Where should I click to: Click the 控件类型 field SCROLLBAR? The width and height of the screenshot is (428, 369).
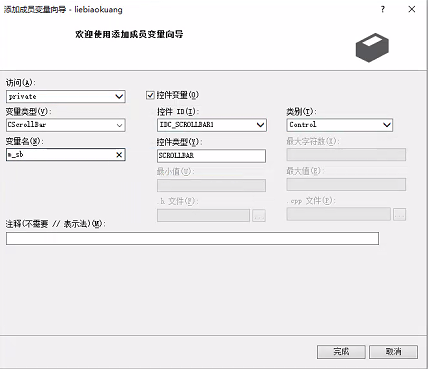coord(211,156)
